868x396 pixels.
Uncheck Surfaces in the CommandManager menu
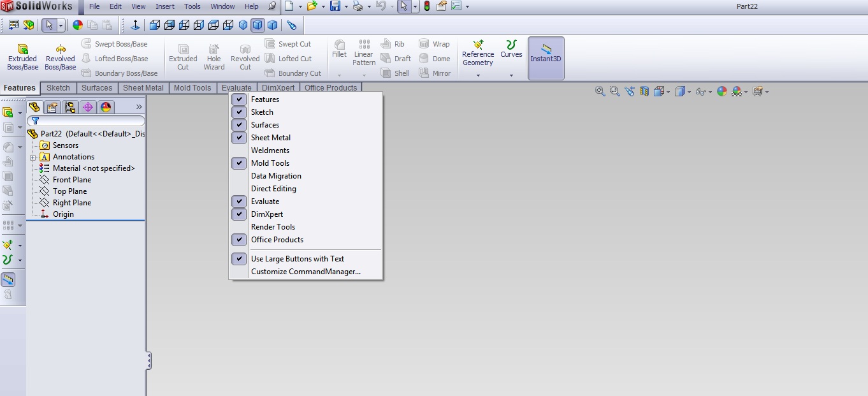(x=239, y=125)
